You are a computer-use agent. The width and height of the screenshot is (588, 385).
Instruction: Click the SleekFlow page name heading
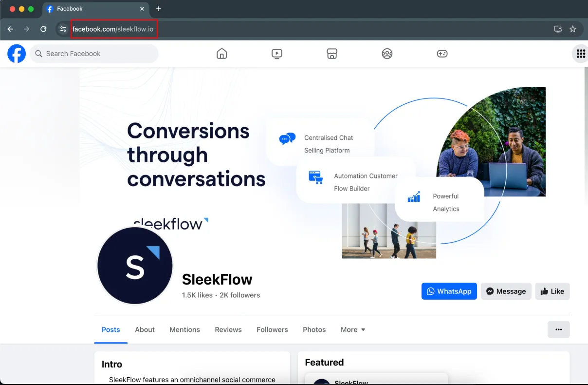tap(217, 279)
